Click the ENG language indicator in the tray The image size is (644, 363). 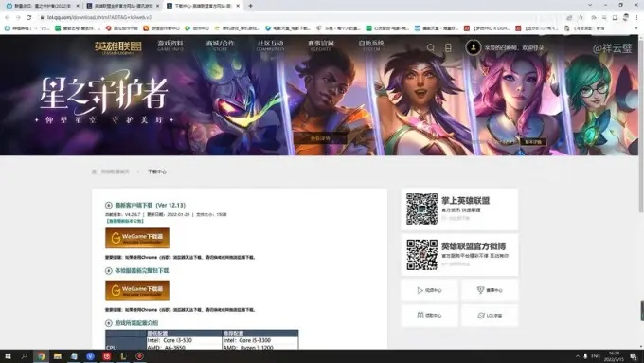(596, 356)
